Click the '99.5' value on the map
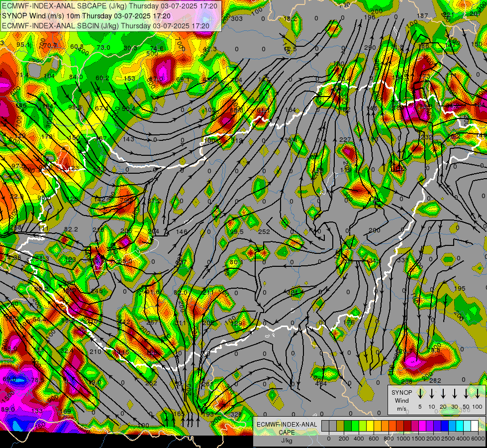The image size is (487, 448). [237, 231]
